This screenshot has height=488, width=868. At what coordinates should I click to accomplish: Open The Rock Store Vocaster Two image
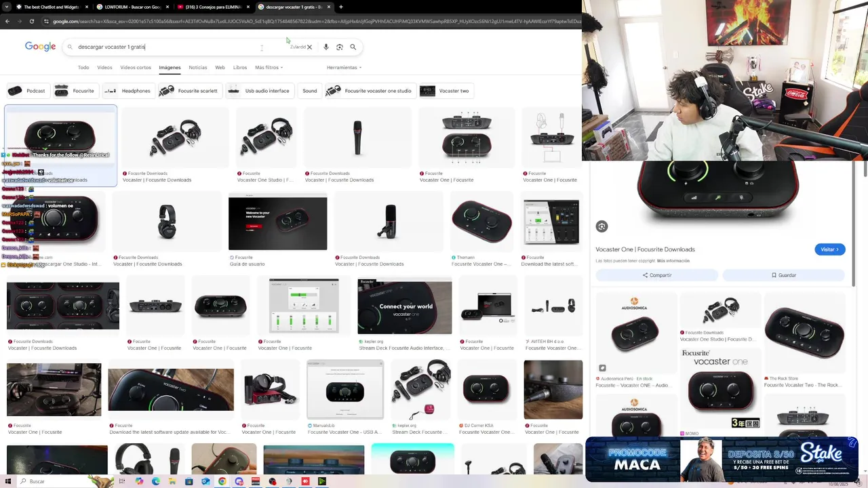coord(804,333)
